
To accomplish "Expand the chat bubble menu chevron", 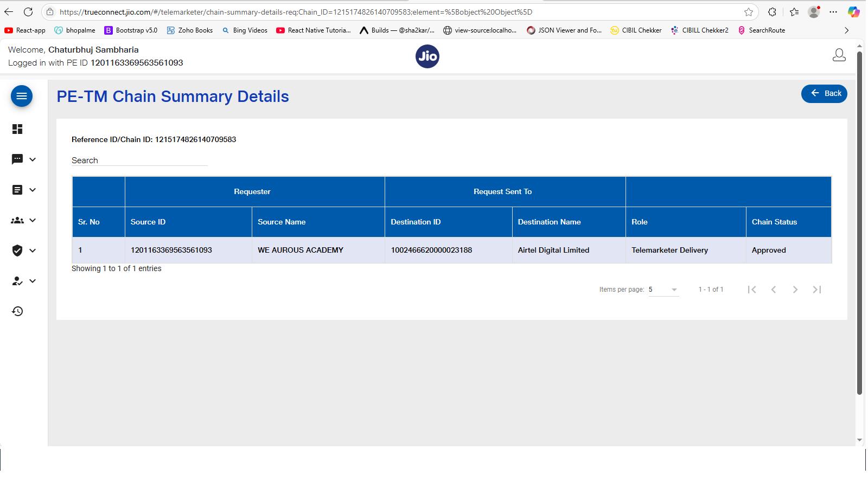I will [33, 159].
